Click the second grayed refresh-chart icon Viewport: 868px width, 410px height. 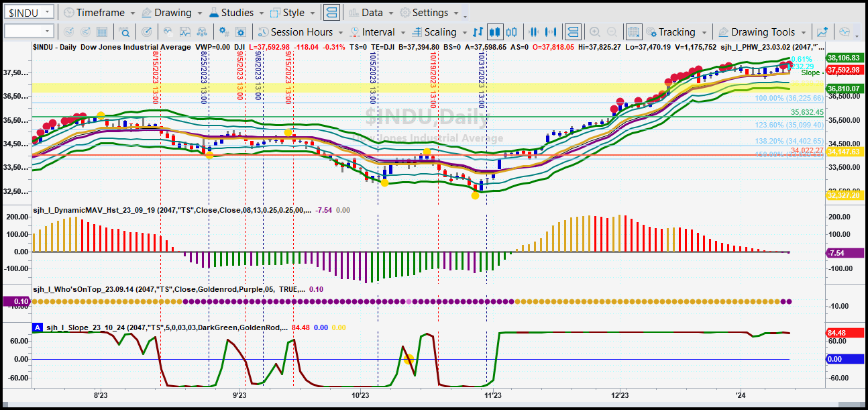85,32
